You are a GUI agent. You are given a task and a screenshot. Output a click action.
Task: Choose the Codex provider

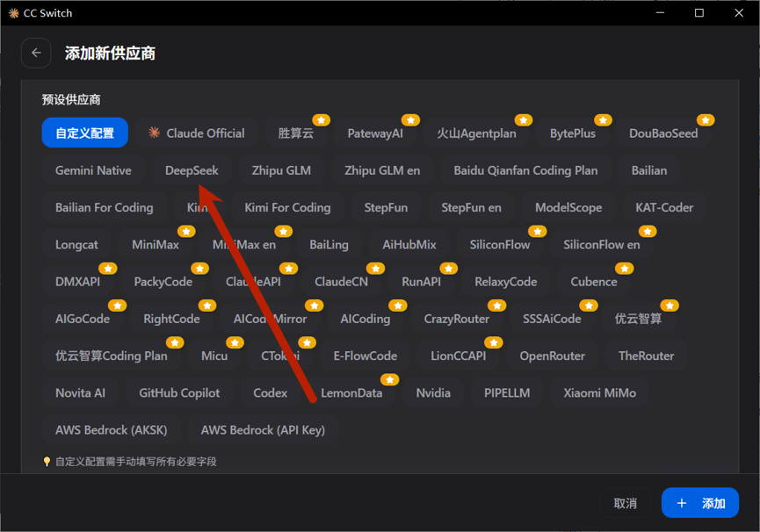[x=270, y=392]
